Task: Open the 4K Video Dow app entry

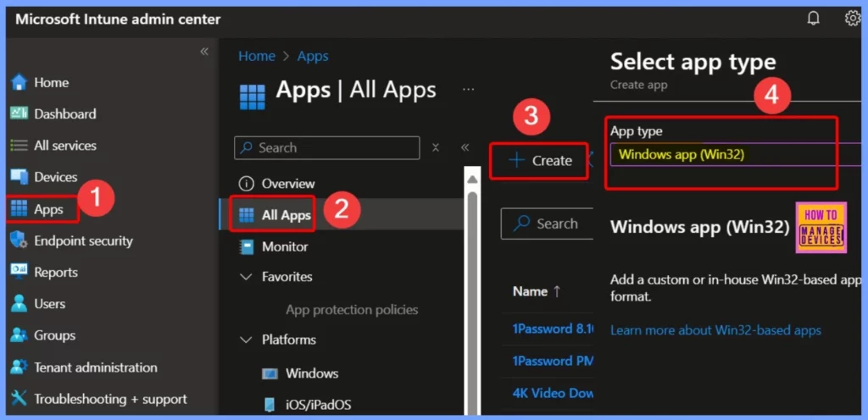Action: coord(553,393)
